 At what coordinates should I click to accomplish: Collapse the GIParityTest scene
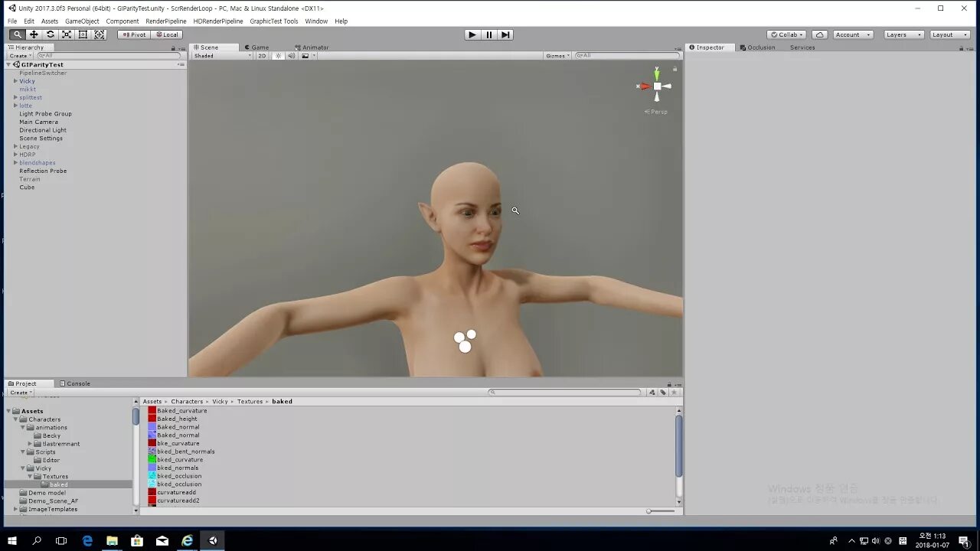point(8,64)
